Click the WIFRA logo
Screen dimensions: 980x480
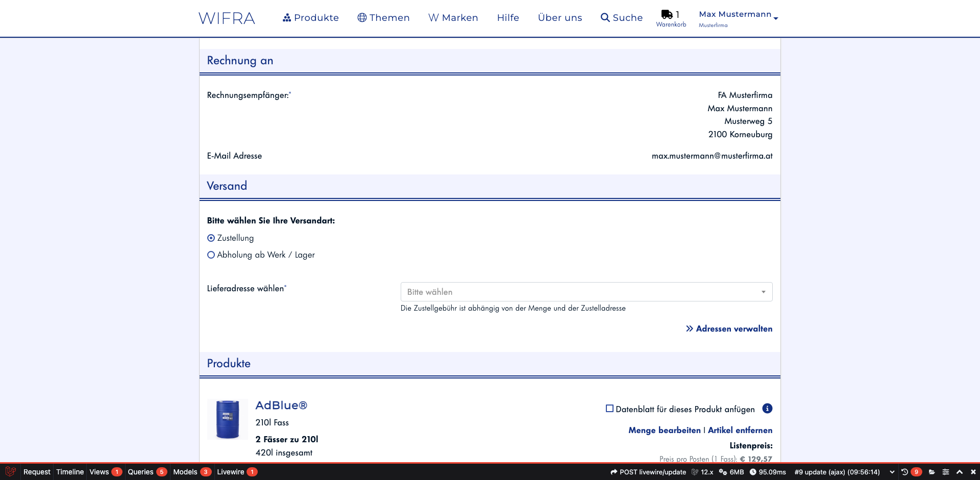(x=227, y=18)
